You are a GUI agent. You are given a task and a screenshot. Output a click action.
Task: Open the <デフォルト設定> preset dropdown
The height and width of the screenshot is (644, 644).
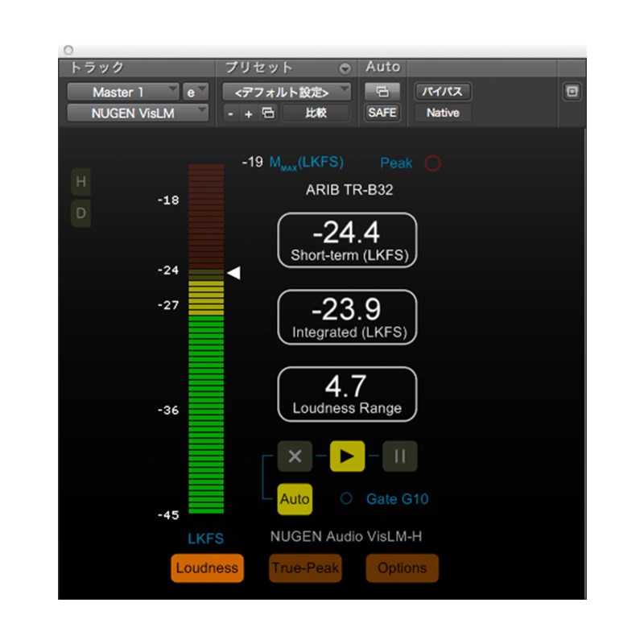287,92
